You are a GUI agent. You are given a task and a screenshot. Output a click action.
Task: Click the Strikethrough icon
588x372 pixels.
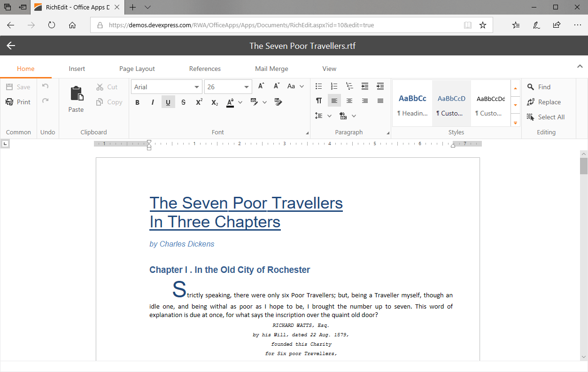[183, 101]
